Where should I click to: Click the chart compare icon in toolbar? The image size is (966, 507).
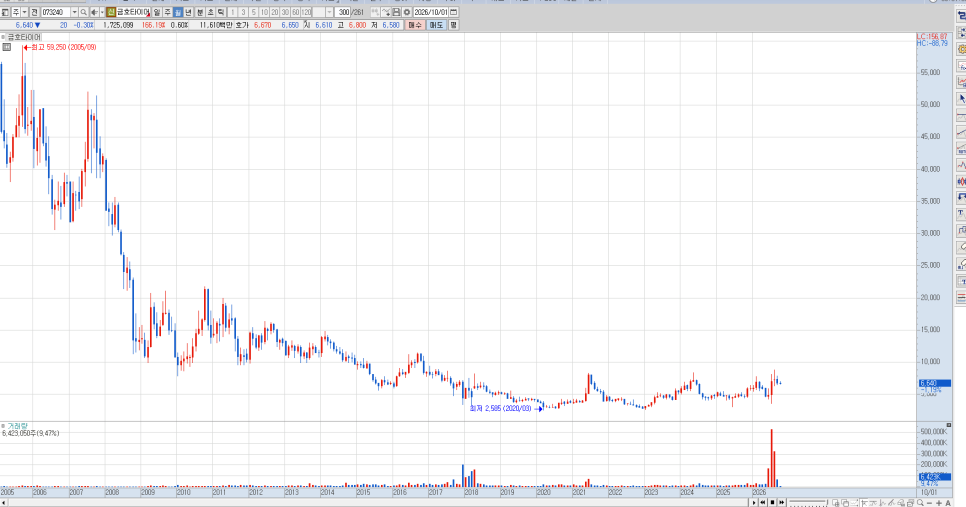click(374, 12)
